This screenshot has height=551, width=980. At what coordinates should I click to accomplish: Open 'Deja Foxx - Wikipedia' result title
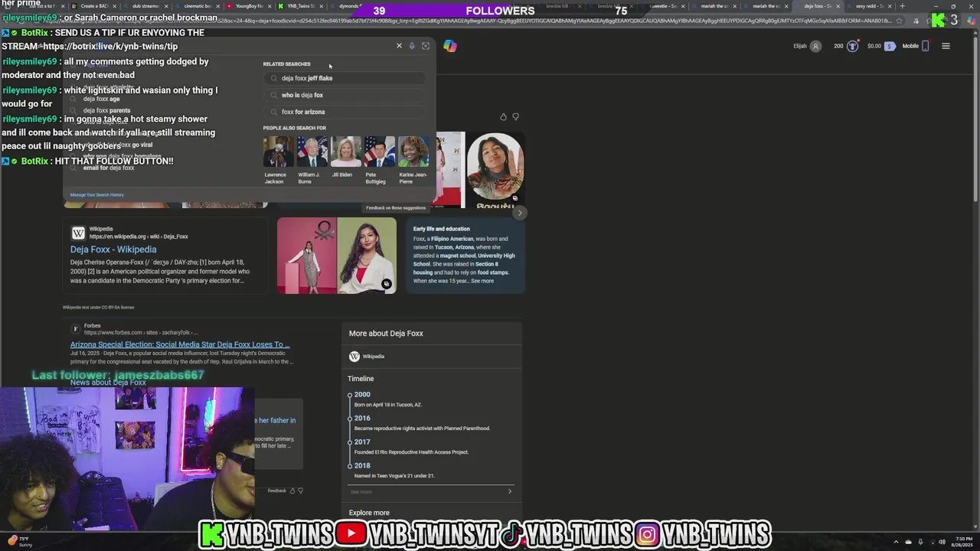pyautogui.click(x=113, y=249)
